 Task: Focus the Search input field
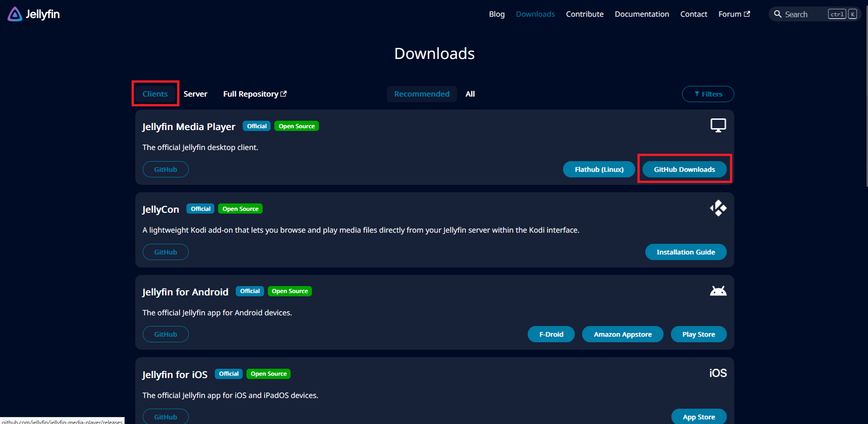pos(804,14)
